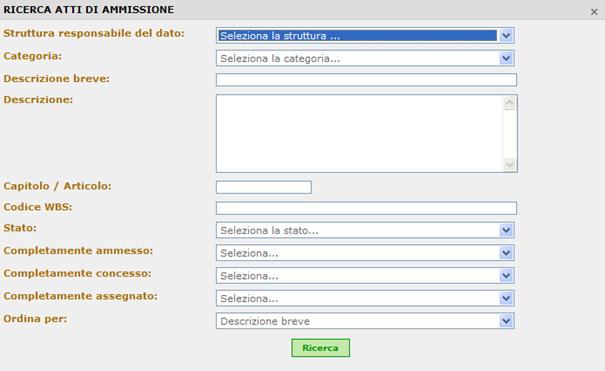Click the Descrizione scrollbar track
605x371 pixels.
(x=510, y=134)
